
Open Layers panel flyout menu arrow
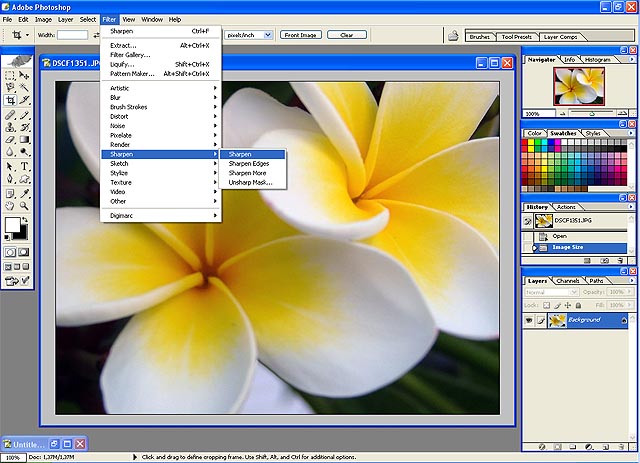tap(631, 280)
